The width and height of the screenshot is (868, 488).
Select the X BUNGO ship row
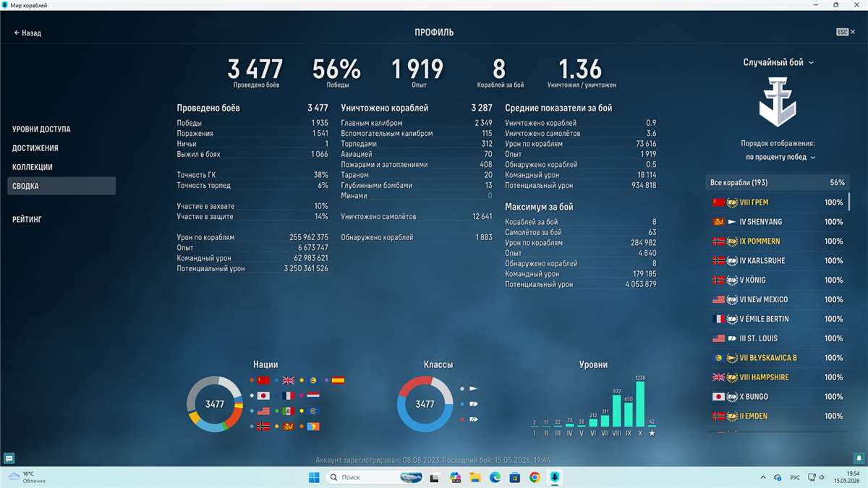tap(778, 397)
